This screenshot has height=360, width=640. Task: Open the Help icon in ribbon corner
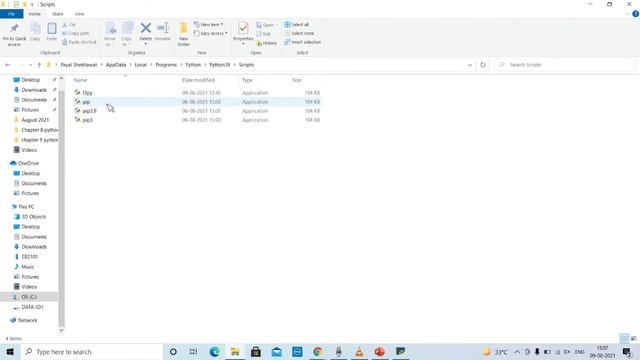(x=635, y=14)
